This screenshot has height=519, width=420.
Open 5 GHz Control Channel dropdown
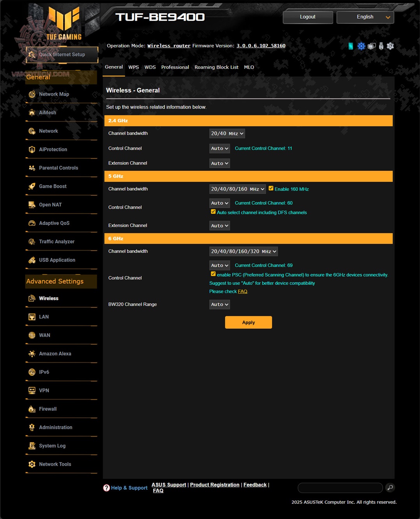220,203
